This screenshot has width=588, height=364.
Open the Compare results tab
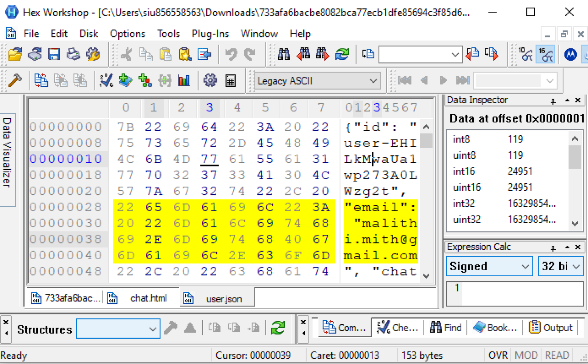(x=344, y=327)
